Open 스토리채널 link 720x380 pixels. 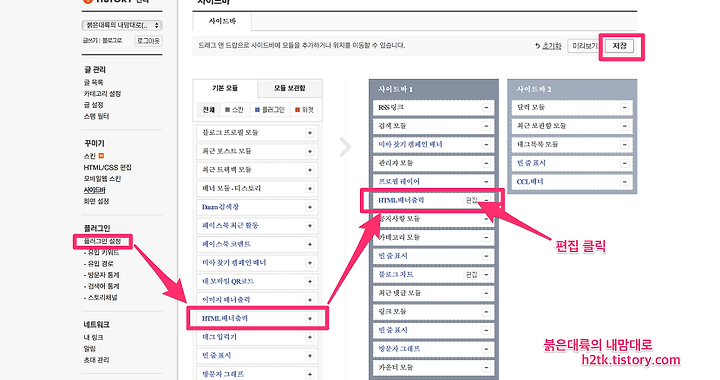(101, 297)
